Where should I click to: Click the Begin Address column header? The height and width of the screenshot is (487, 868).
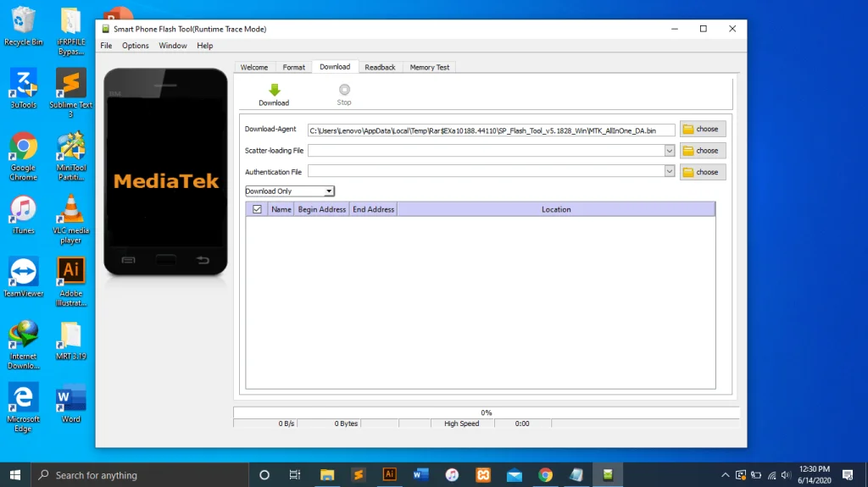321,209
